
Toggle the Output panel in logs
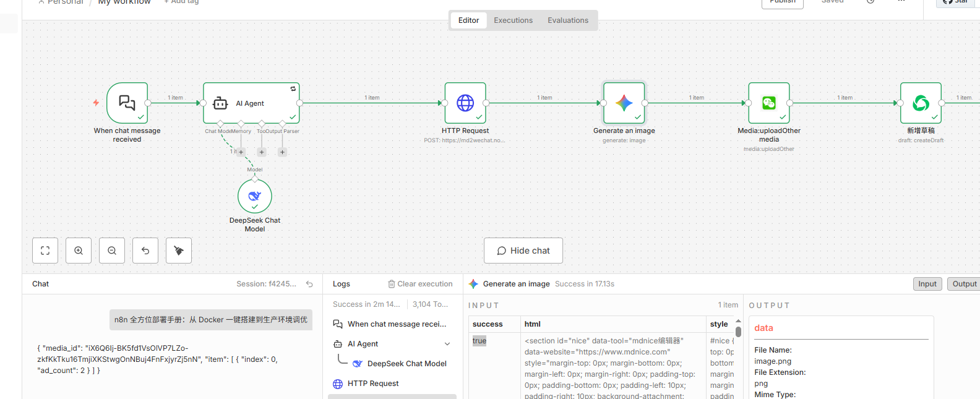click(x=964, y=284)
